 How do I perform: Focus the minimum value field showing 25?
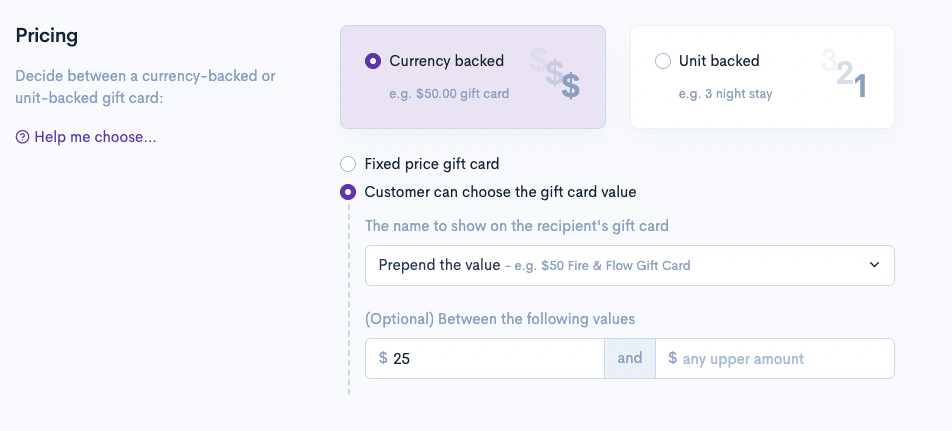point(494,358)
